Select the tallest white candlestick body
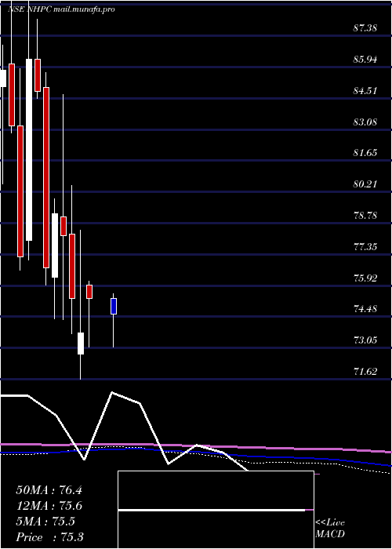 click(29, 150)
